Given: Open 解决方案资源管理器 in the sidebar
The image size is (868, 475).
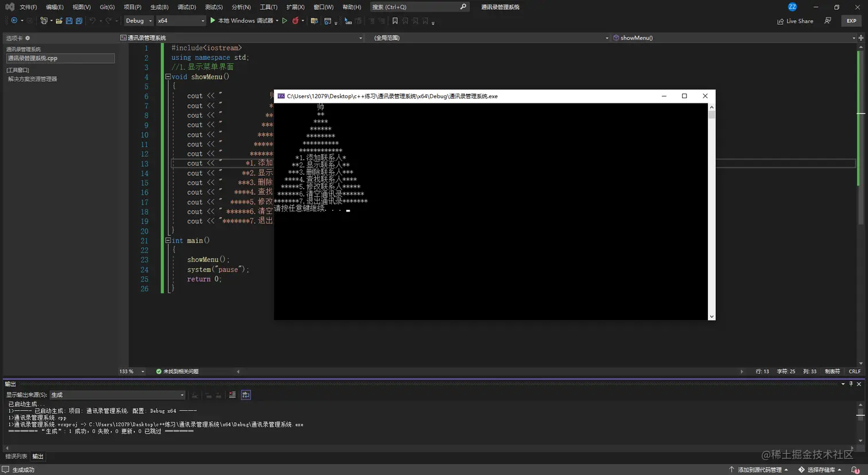Looking at the screenshot, I should [32, 79].
